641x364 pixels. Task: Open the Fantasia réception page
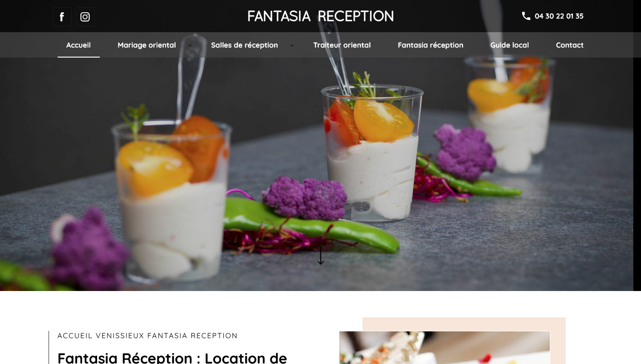tap(431, 45)
